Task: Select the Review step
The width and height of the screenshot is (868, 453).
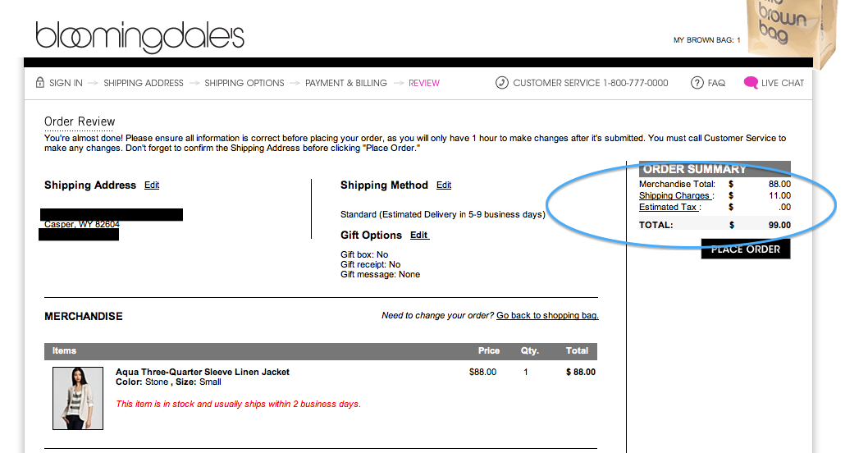Action: (424, 83)
